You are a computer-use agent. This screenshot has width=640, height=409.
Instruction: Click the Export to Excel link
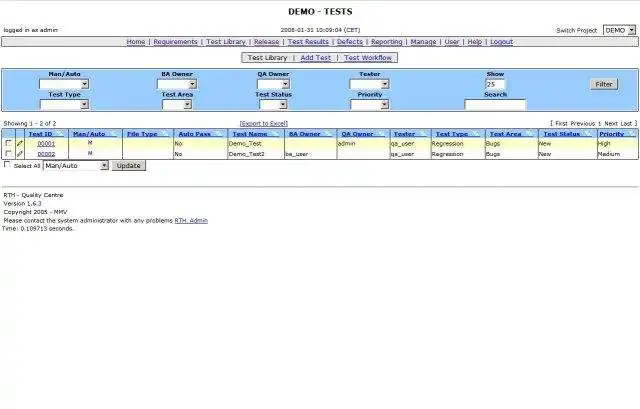264,123
